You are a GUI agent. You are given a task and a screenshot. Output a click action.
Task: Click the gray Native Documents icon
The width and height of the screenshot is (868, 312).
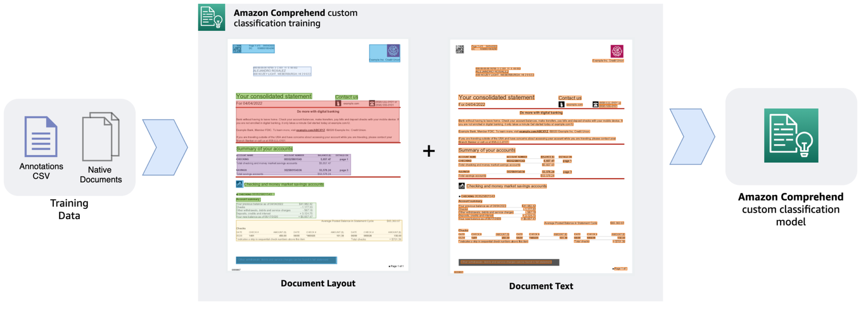[101, 137]
